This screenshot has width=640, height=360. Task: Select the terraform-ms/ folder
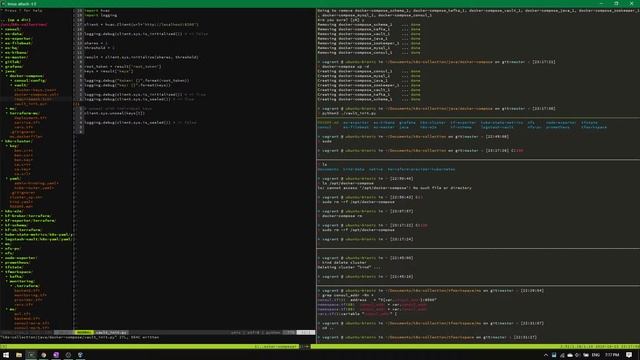[x=24, y=113]
